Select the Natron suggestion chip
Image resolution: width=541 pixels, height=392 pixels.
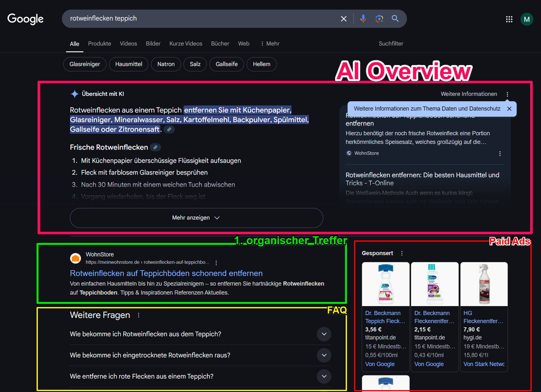(166, 64)
